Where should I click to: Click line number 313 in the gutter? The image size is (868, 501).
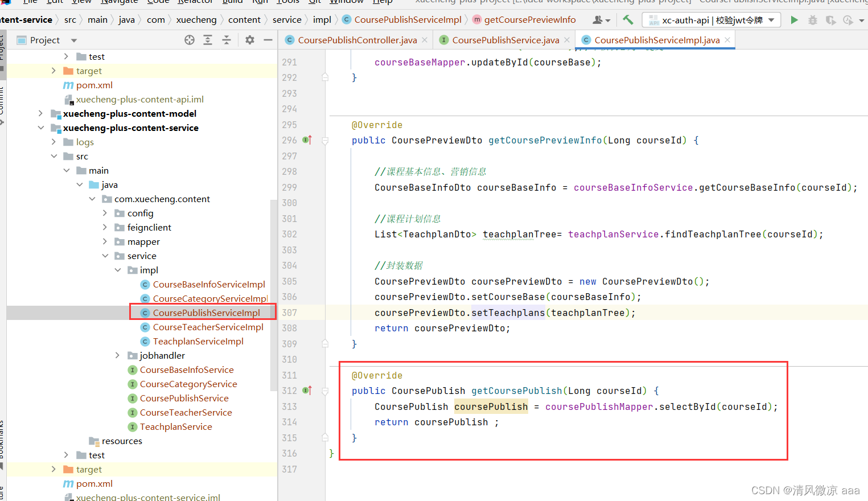point(289,406)
